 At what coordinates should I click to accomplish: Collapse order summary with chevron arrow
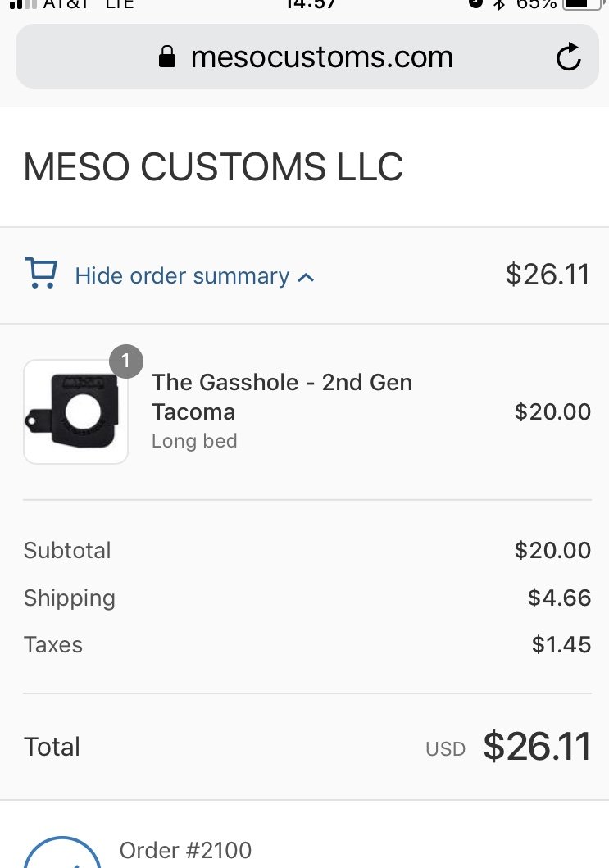tap(307, 277)
